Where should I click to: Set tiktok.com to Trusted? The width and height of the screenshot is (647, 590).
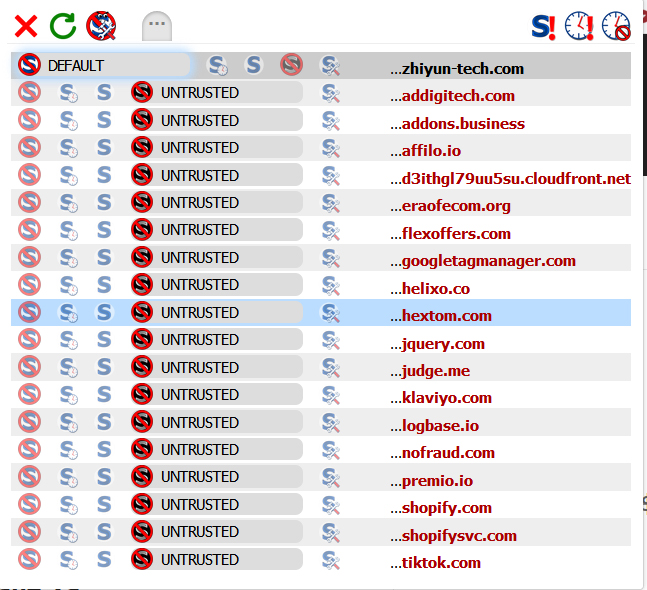click(x=104, y=560)
